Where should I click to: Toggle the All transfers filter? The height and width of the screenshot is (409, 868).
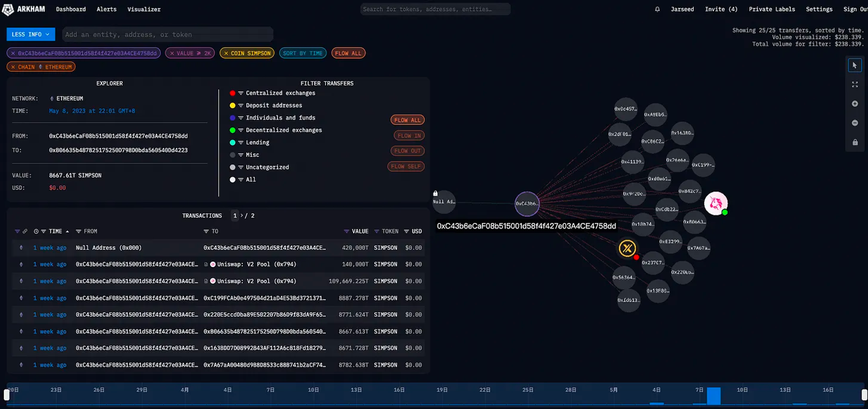click(243, 179)
